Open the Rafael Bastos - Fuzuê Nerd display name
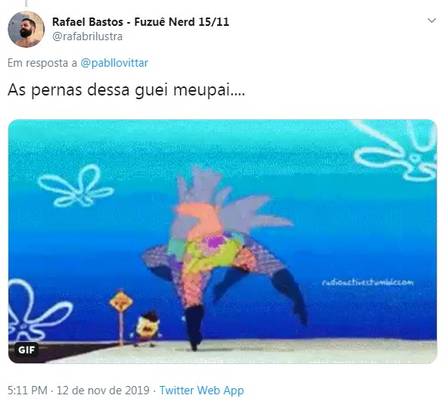This screenshot has height=401, width=448. click(140, 22)
